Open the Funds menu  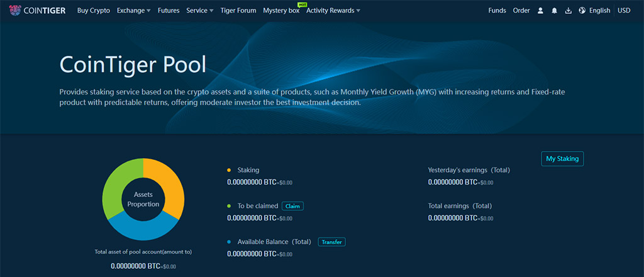(497, 11)
